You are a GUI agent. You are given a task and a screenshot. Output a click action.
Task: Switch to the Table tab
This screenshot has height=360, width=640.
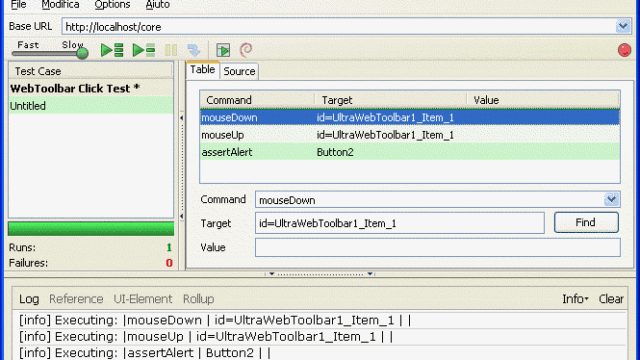click(x=202, y=70)
